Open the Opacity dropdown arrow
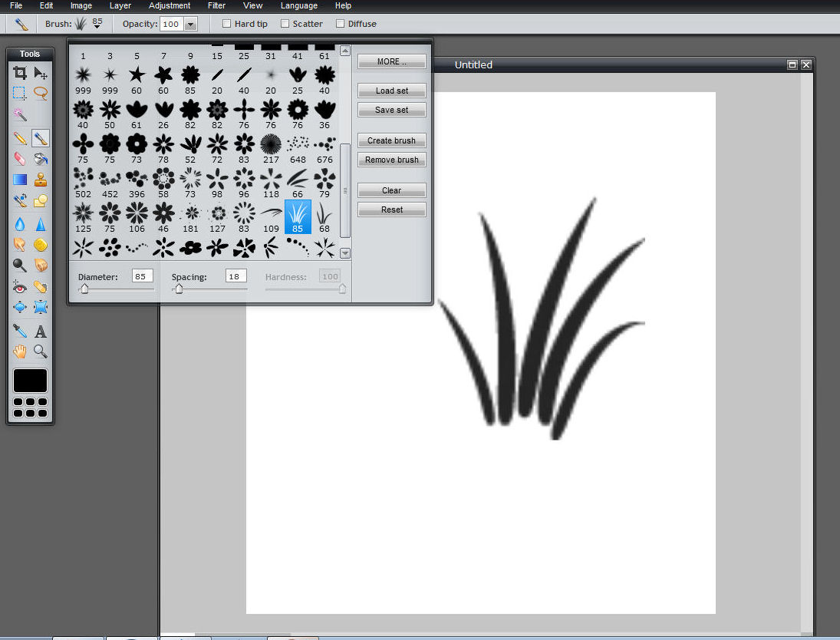This screenshot has height=640, width=840. 191,24
